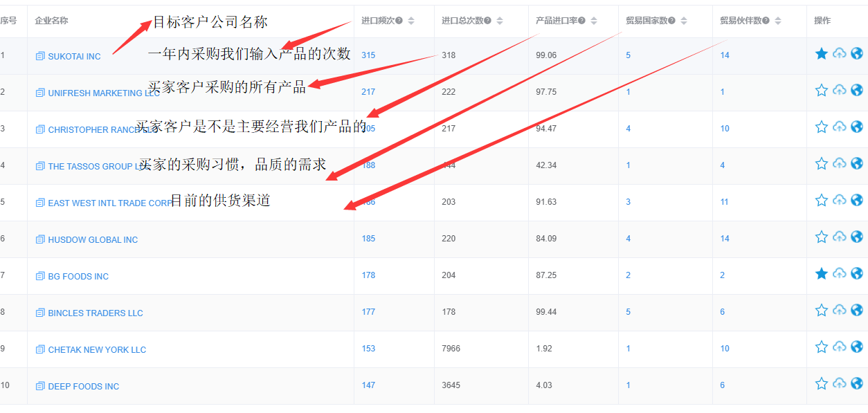Star the BINCLES TRADERS LLC row

pyautogui.click(x=822, y=310)
